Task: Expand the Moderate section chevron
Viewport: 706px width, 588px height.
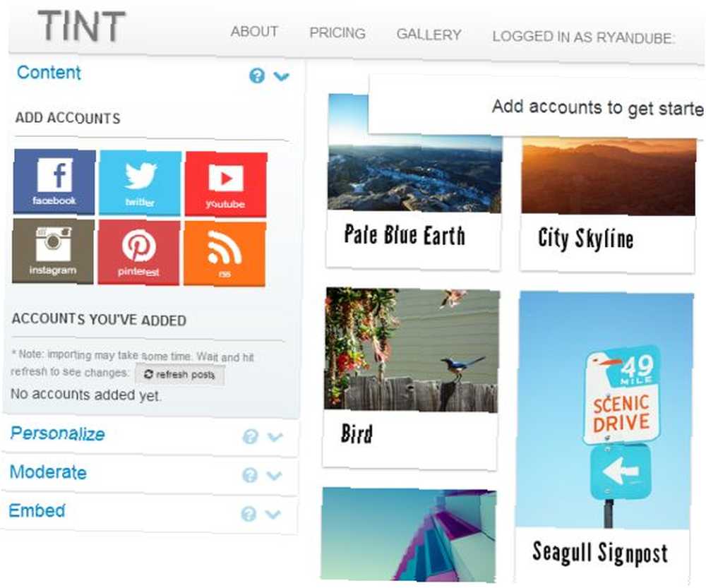Action: pyautogui.click(x=274, y=476)
